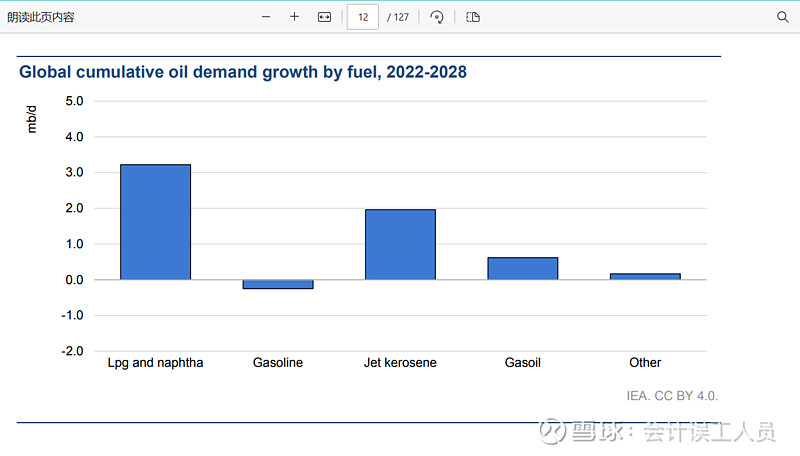Image resolution: width=800 pixels, height=456 pixels.
Task: Click the 'Lpg and naphtha' axis label
Action: tap(155, 363)
